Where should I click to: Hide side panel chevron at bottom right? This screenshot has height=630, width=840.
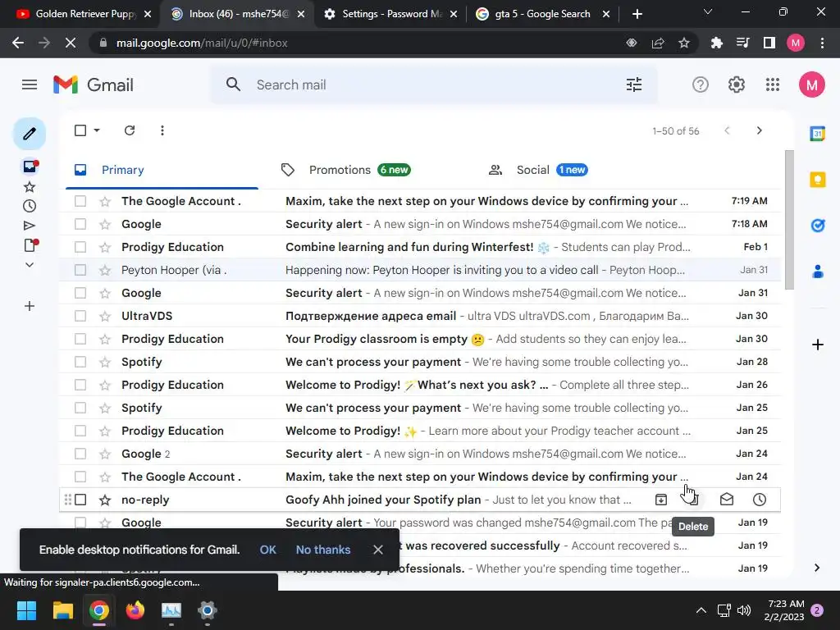pyautogui.click(x=816, y=568)
